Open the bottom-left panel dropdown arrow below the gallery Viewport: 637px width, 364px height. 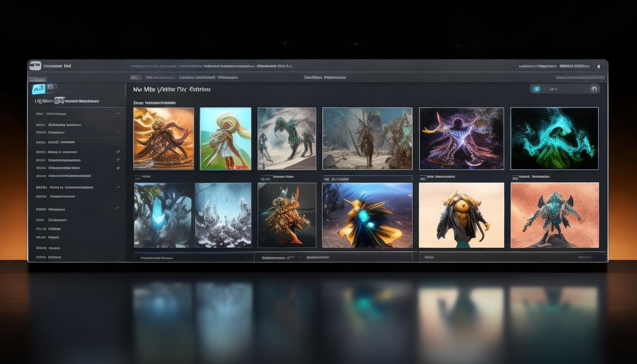click(246, 258)
